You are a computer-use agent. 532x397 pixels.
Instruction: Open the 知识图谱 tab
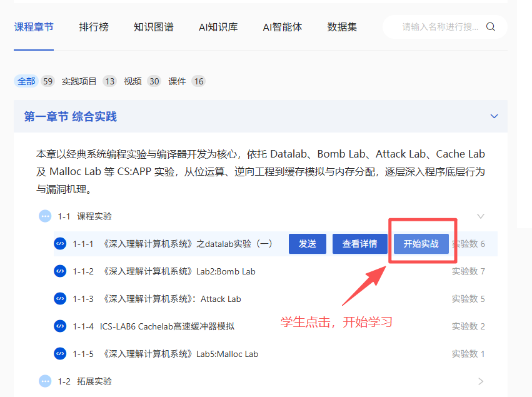(153, 27)
